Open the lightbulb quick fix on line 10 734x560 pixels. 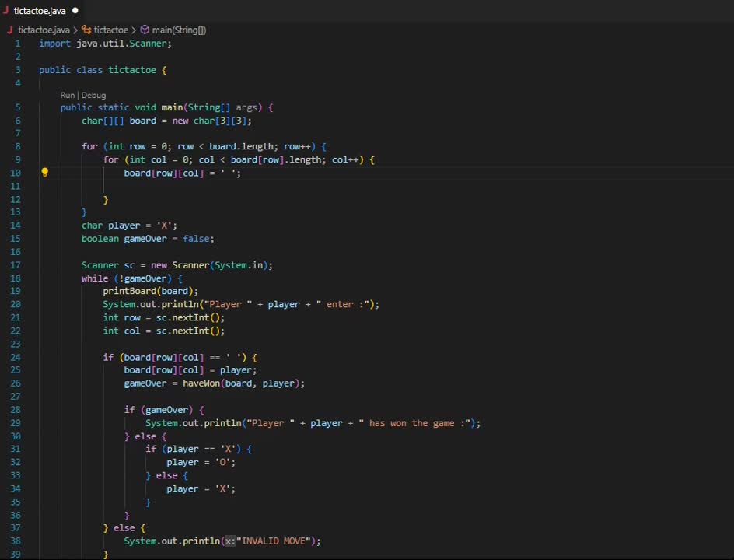click(x=45, y=173)
